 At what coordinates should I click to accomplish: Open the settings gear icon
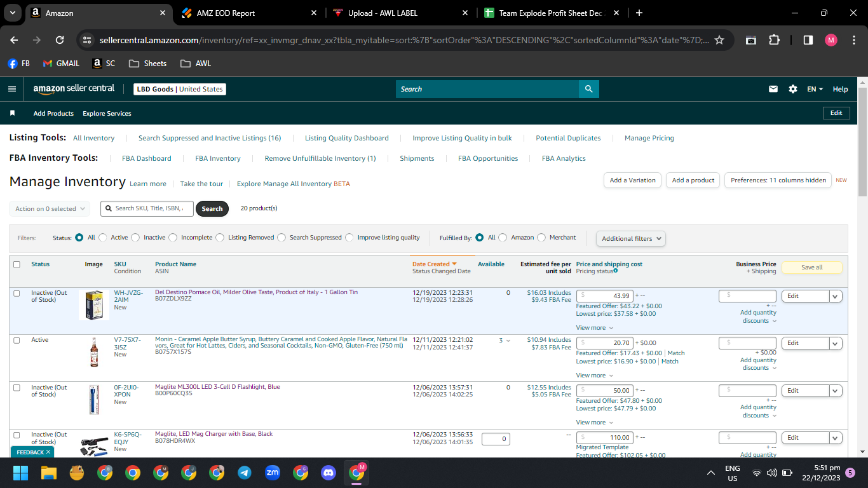[793, 89]
